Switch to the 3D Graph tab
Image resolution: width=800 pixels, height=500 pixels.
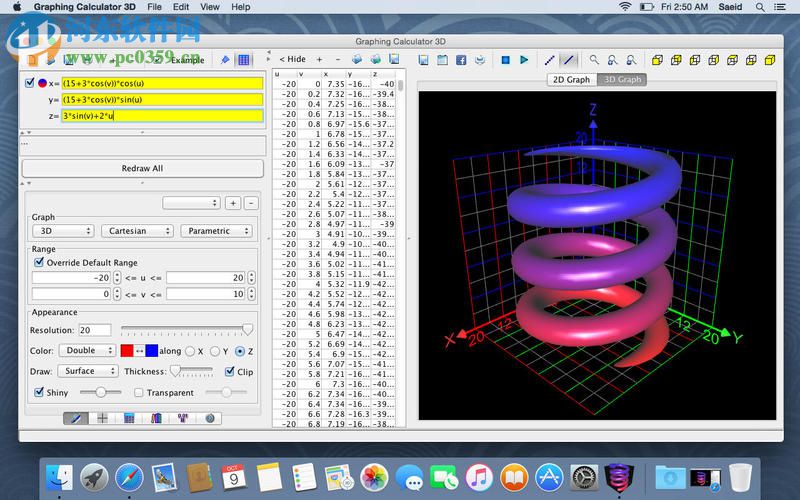(622, 80)
